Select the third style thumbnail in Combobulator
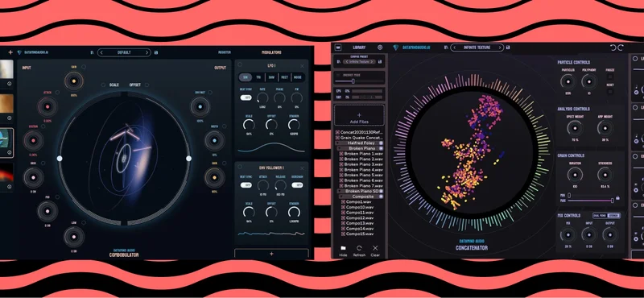The width and height of the screenshot is (644, 298). click(6, 143)
